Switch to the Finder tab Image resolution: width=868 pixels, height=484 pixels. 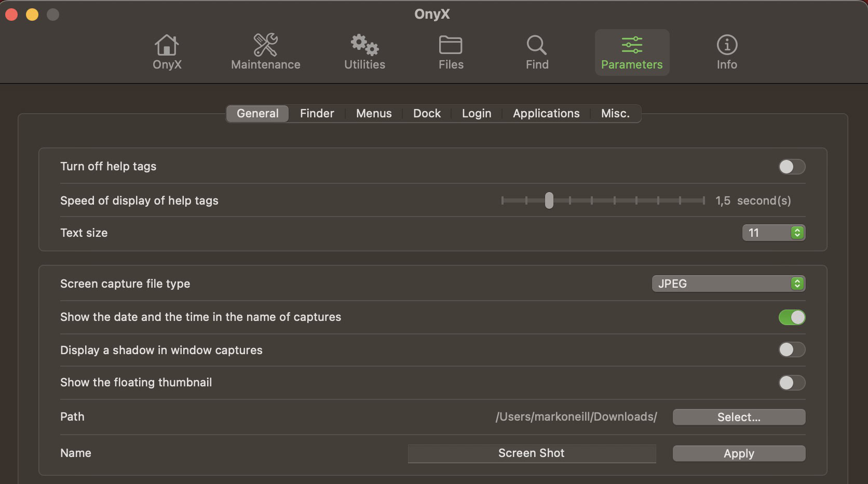coord(317,113)
